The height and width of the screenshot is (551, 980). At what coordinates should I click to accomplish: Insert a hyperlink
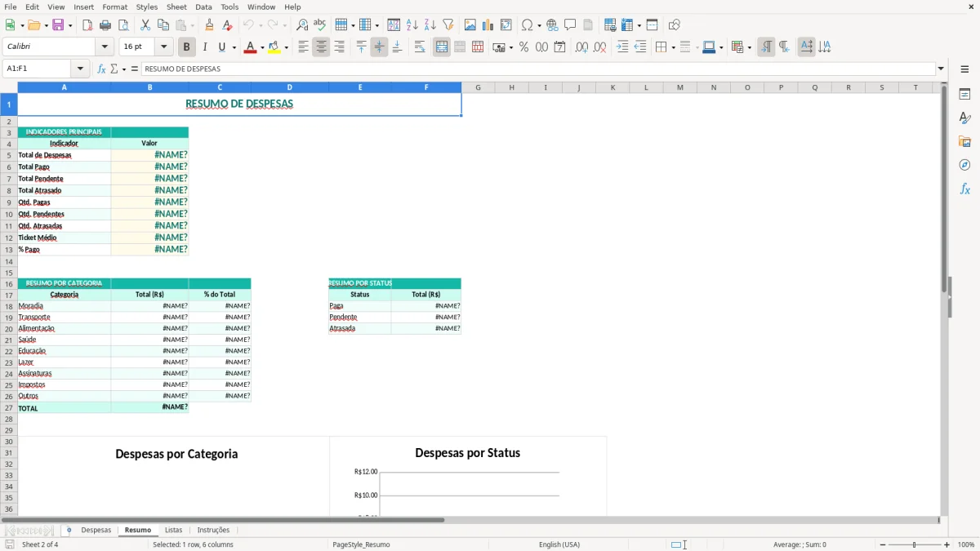552,25
